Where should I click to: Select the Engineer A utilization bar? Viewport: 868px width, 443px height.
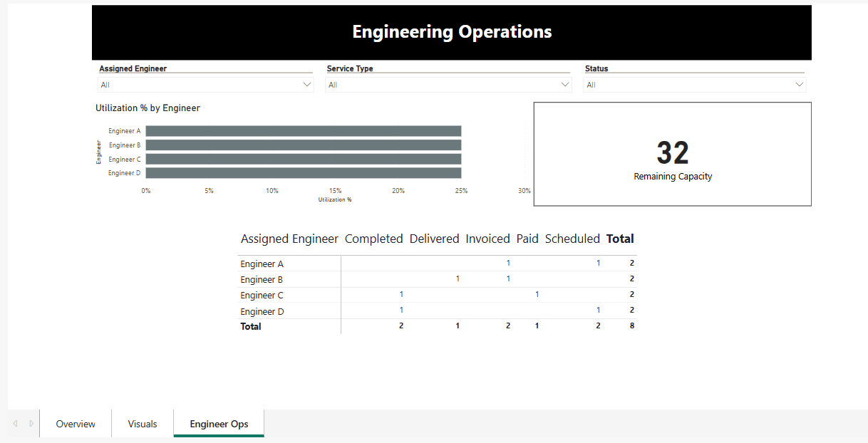pos(304,131)
